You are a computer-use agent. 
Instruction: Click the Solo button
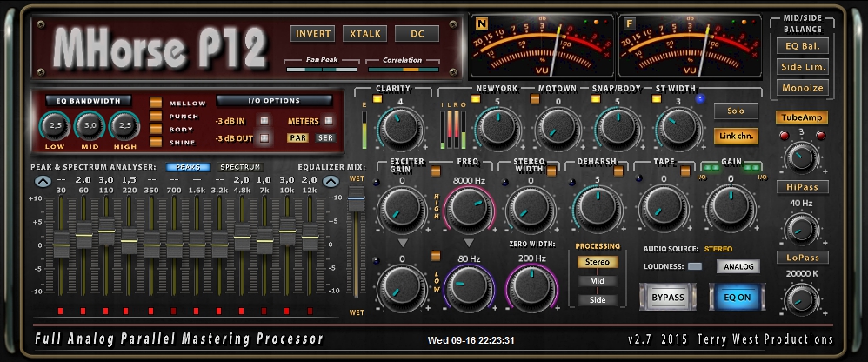pos(736,111)
